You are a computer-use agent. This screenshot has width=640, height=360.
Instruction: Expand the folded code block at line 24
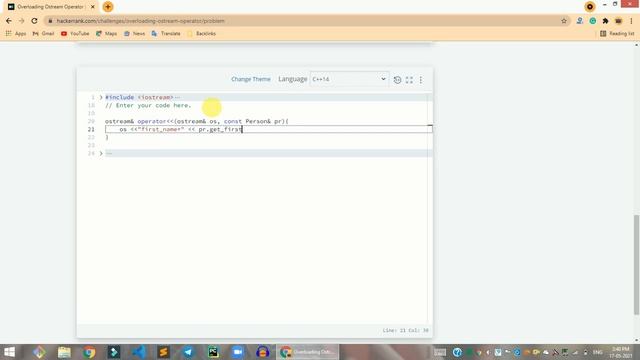101,153
